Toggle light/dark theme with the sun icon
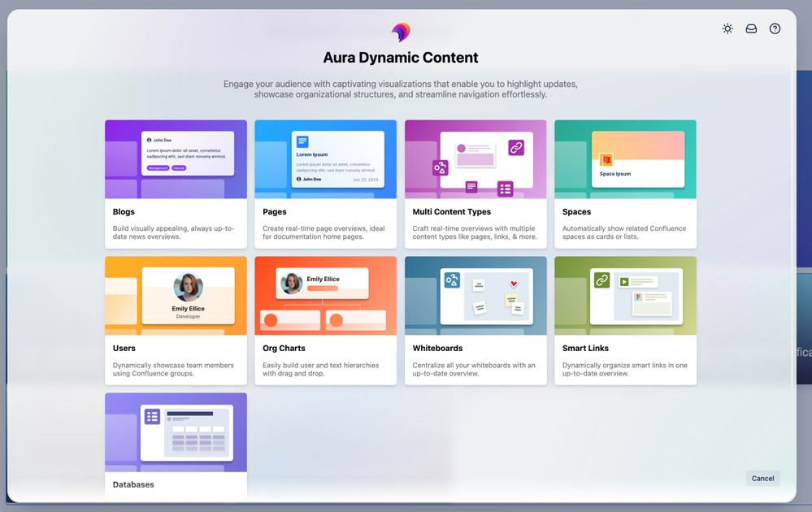 [x=727, y=28]
